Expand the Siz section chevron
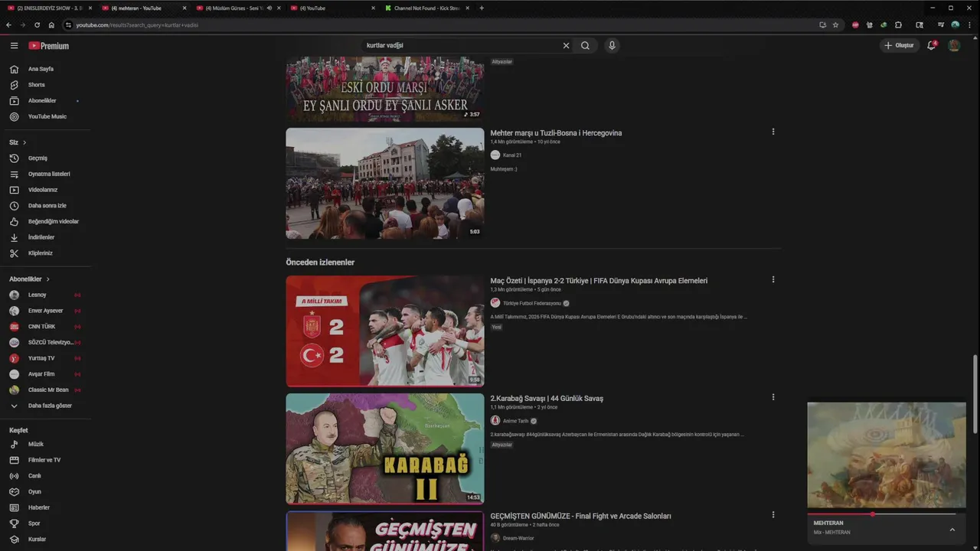The height and width of the screenshot is (551, 980). click(24, 142)
